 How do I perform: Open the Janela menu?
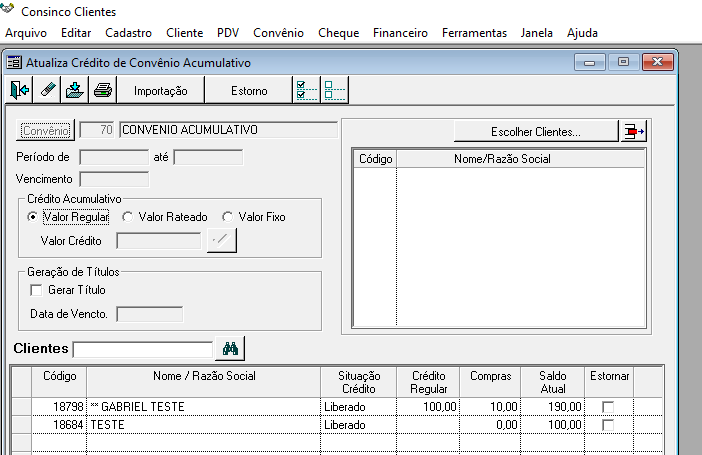(536, 33)
